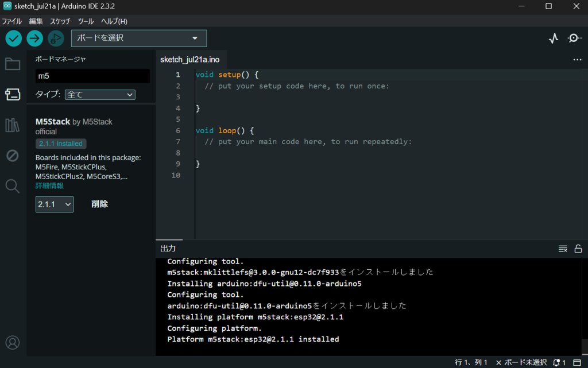Click the editor tab three-dots menu
Image resolution: width=588 pixels, height=368 pixels.
(x=577, y=60)
